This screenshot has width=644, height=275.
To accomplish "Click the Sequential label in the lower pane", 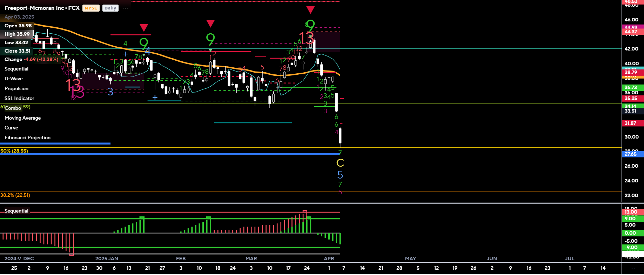I will (16, 211).
